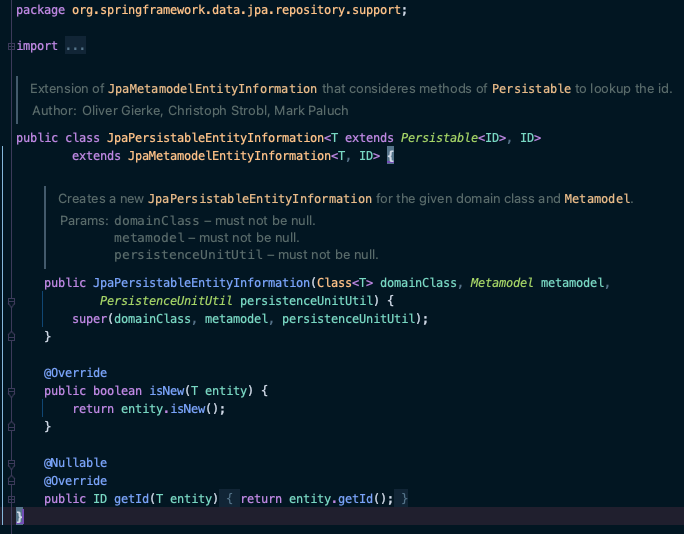Image resolution: width=684 pixels, height=534 pixels.
Task: Click highlighted closing class brace at bottom
Action: [20, 517]
